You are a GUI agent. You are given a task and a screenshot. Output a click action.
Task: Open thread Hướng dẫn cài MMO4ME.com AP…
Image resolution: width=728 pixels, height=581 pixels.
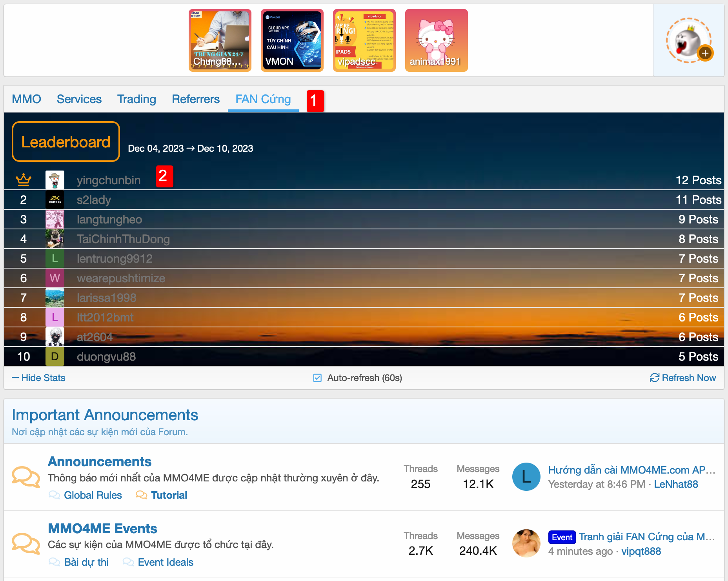[x=632, y=470]
